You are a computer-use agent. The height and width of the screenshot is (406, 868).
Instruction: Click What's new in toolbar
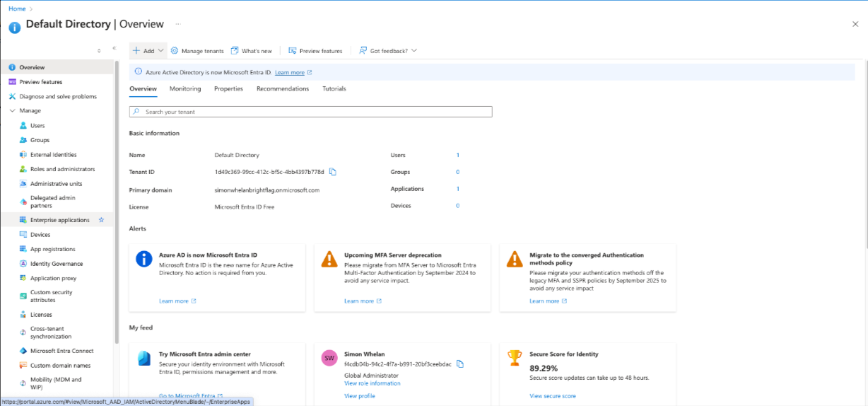pyautogui.click(x=252, y=51)
